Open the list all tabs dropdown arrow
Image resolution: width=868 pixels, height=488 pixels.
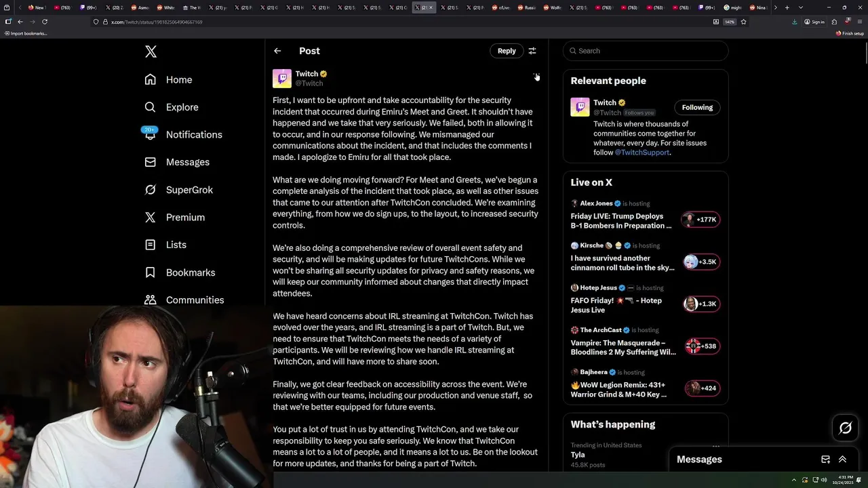point(801,7)
